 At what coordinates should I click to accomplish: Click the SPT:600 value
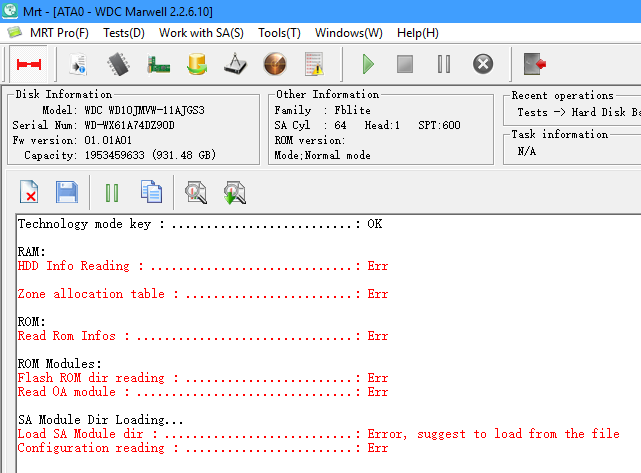(x=439, y=125)
